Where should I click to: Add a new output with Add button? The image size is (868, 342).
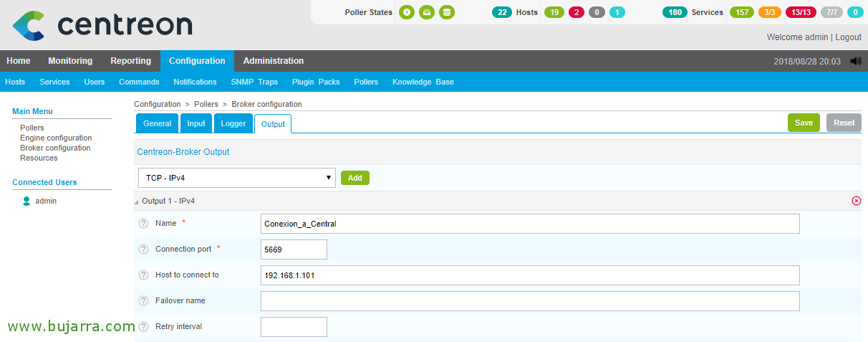tap(355, 178)
